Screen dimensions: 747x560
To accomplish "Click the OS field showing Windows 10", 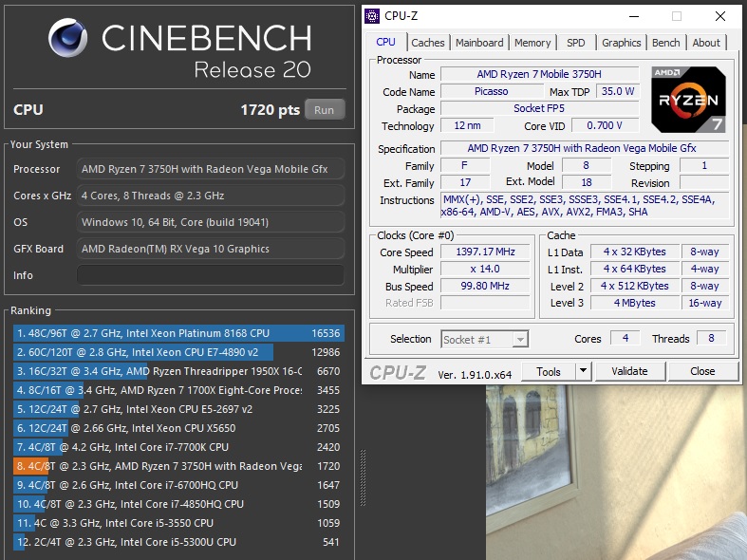I will click(x=210, y=222).
